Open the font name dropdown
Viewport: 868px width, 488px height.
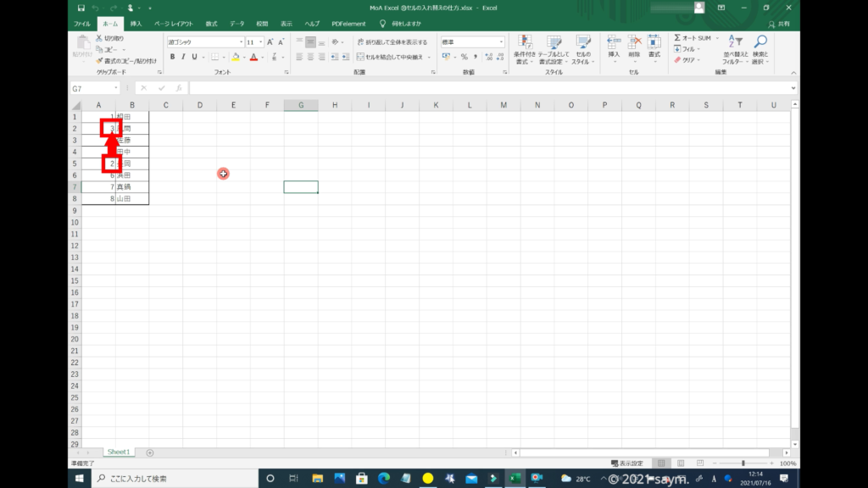pyautogui.click(x=241, y=42)
